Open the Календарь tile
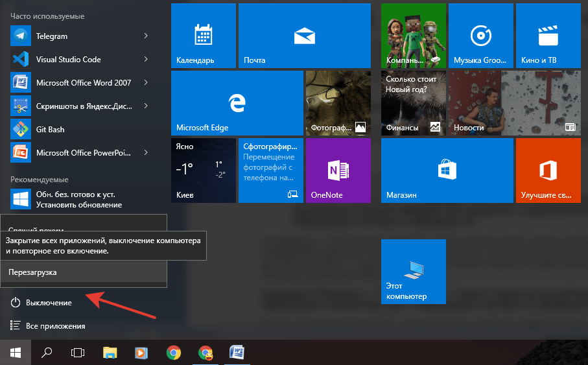The height and width of the screenshot is (365, 588). click(x=204, y=36)
